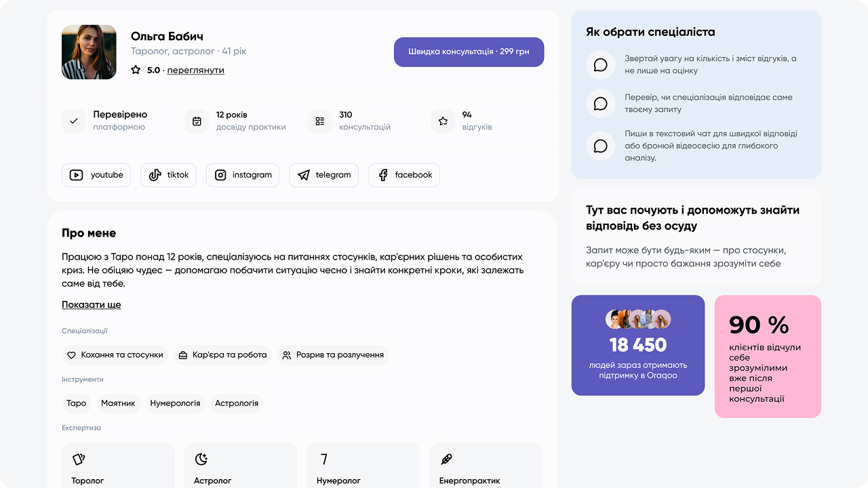868x488 pixels.
Task: Click the '90 %' statistic card
Action: pos(768,357)
